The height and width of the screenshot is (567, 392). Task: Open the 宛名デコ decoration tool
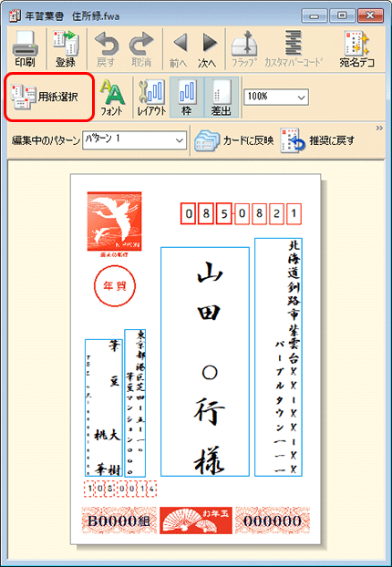pyautogui.click(x=357, y=49)
